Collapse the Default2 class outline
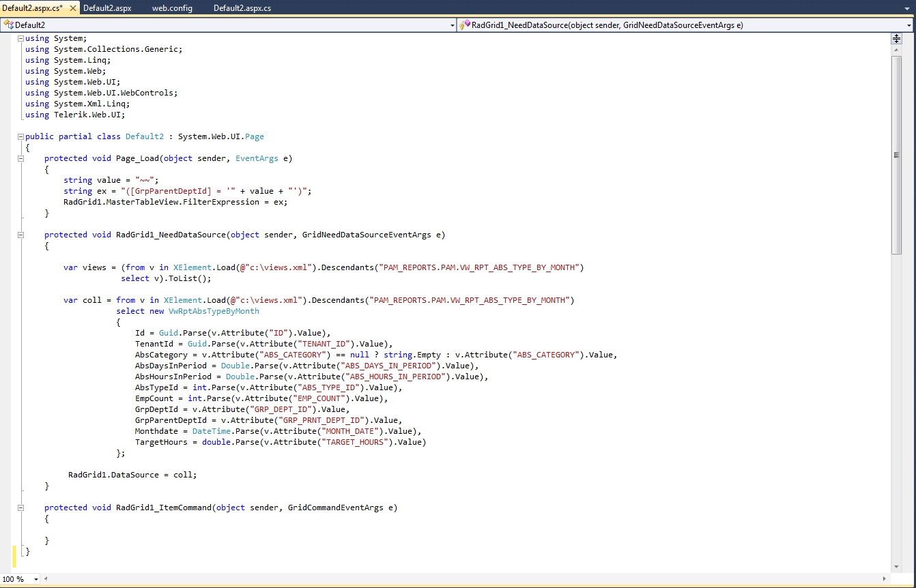This screenshot has height=588, width=916. pyautogui.click(x=20, y=136)
